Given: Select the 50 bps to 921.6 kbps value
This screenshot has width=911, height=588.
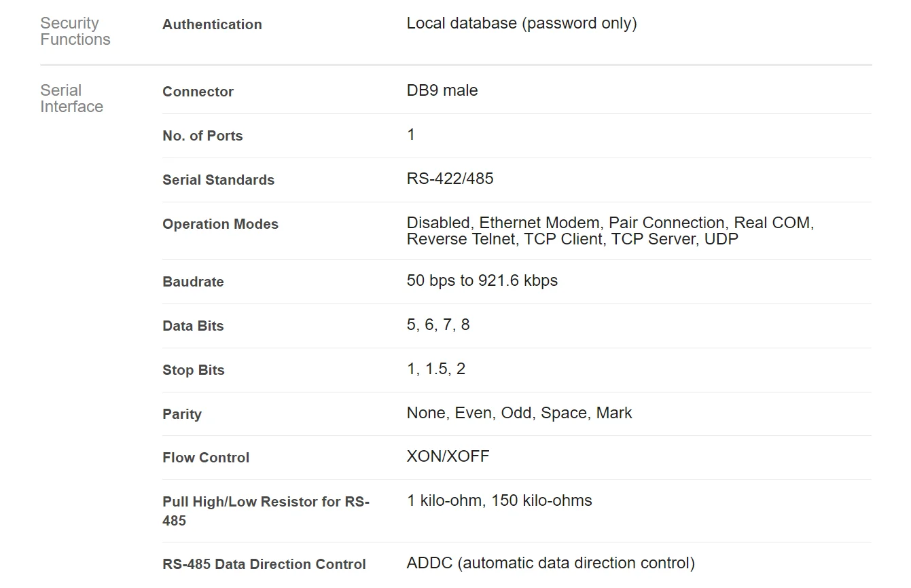Looking at the screenshot, I should click(482, 280).
